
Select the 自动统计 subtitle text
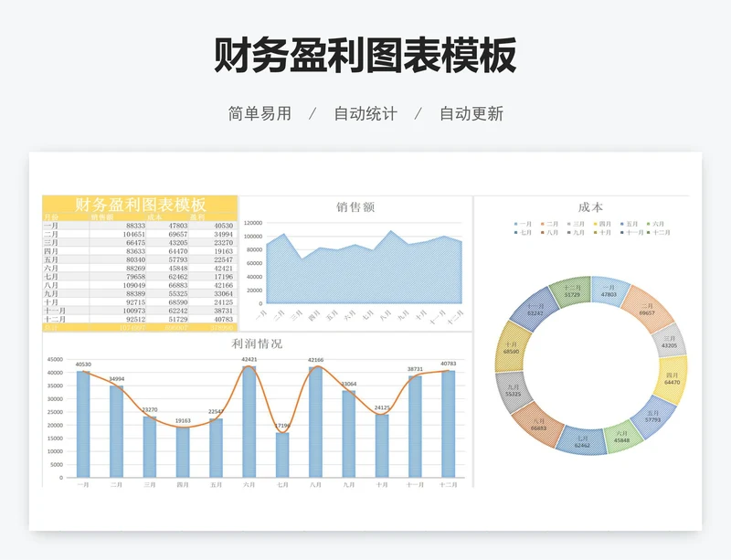click(x=365, y=114)
